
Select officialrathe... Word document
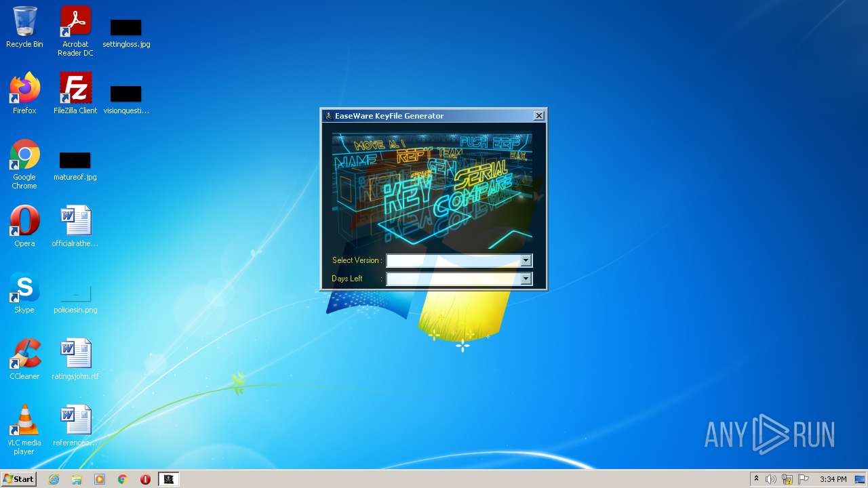[x=75, y=226]
